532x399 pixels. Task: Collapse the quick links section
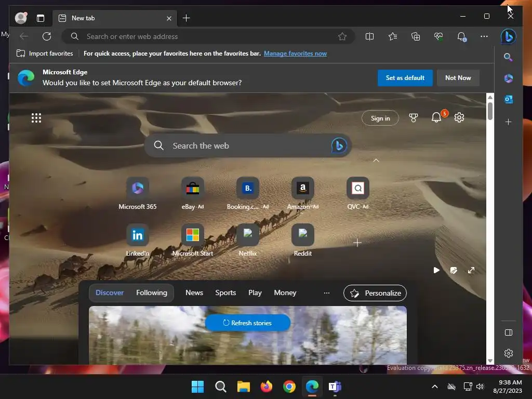(376, 160)
